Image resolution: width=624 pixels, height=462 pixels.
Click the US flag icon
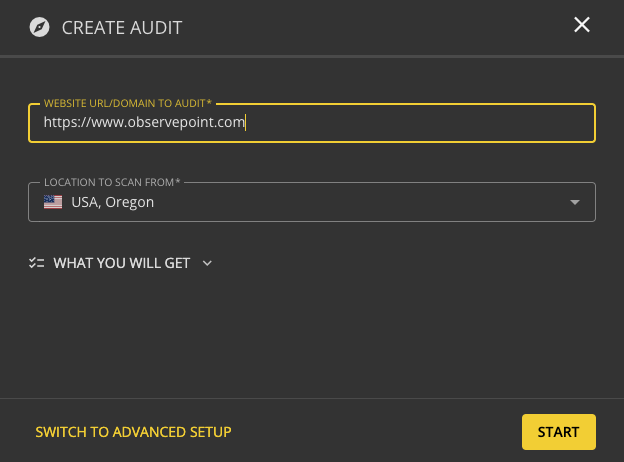click(53, 202)
